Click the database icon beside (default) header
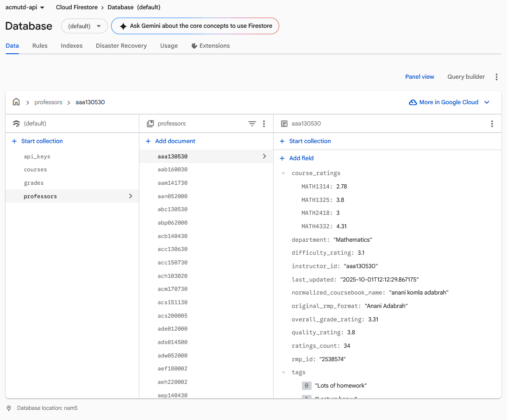507x420 pixels. tap(16, 124)
